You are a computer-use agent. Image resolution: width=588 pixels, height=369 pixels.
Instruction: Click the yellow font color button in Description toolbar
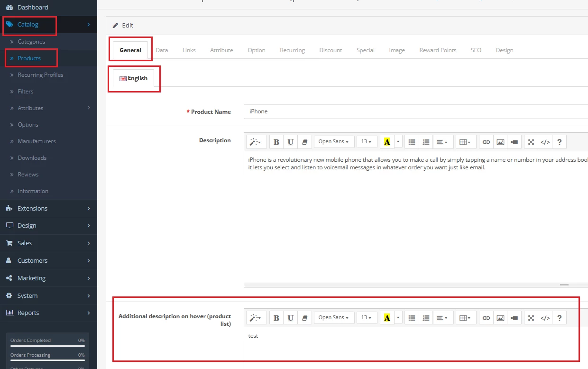(x=387, y=142)
